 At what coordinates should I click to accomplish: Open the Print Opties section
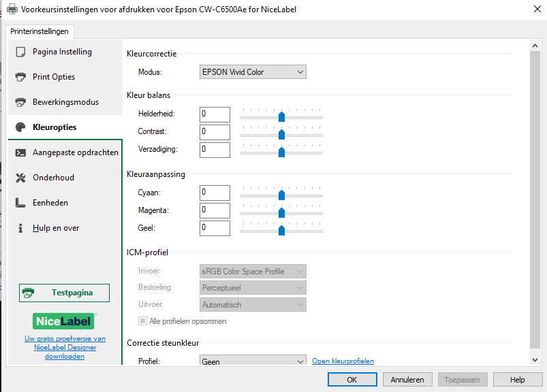(x=65, y=77)
